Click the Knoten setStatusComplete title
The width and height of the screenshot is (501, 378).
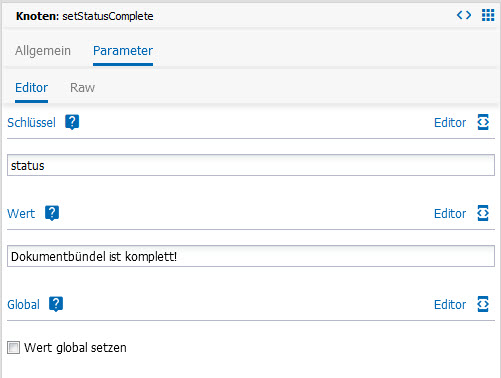coord(85,16)
